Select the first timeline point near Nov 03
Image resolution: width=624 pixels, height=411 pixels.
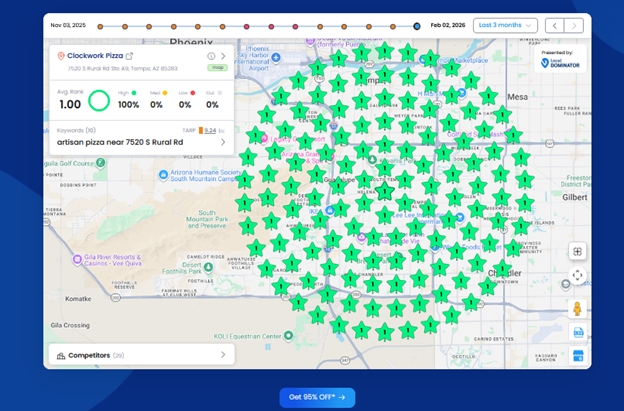pos(99,26)
